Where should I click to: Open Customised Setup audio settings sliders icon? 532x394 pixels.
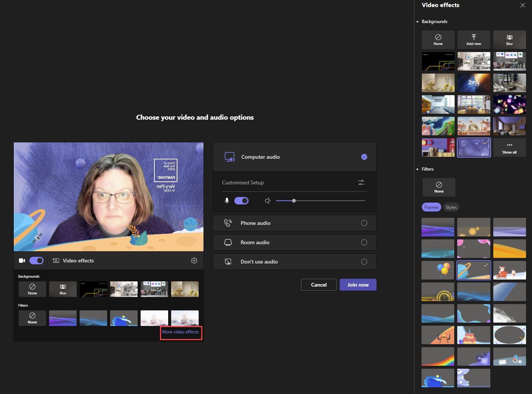[x=361, y=183]
